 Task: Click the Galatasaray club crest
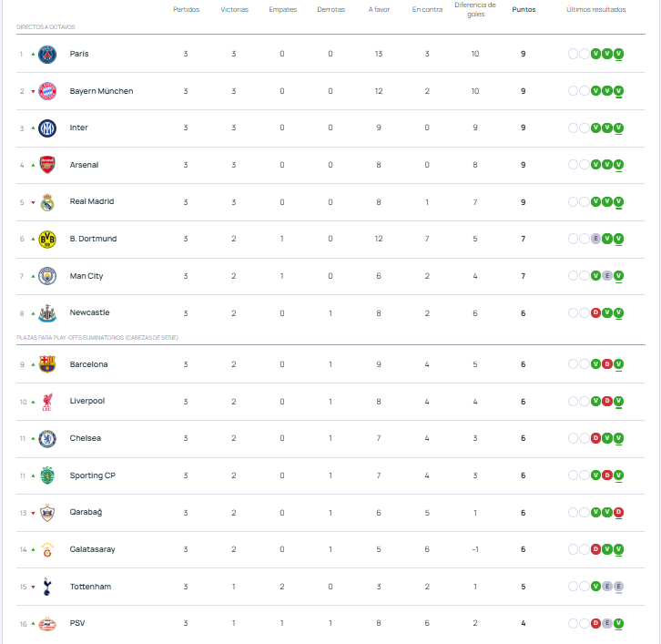(x=47, y=549)
